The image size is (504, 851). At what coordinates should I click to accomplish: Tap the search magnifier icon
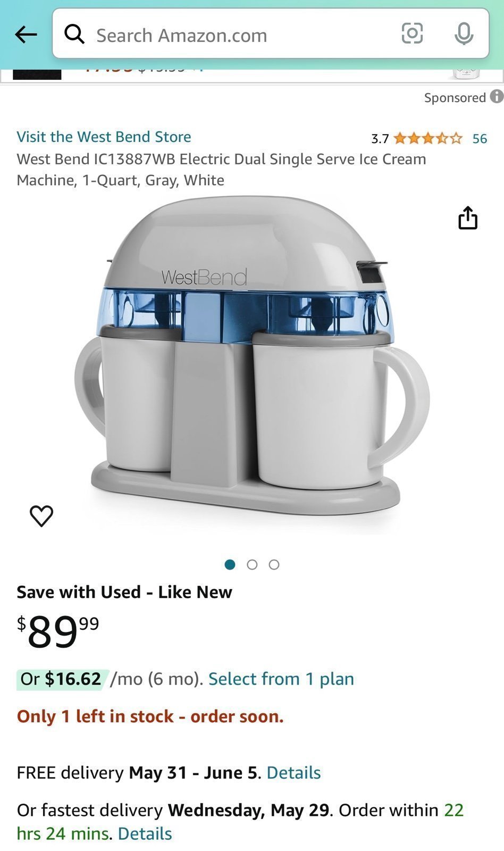74,35
